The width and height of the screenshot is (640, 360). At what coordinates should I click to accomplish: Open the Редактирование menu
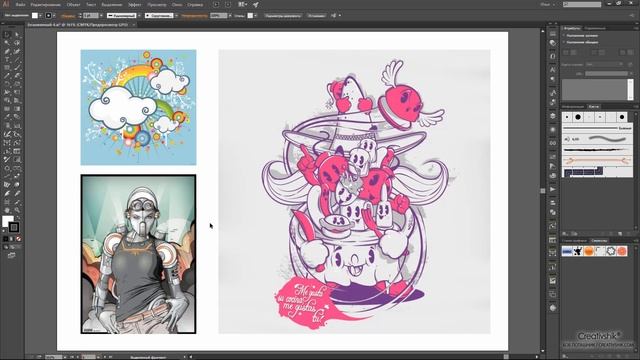click(45, 5)
